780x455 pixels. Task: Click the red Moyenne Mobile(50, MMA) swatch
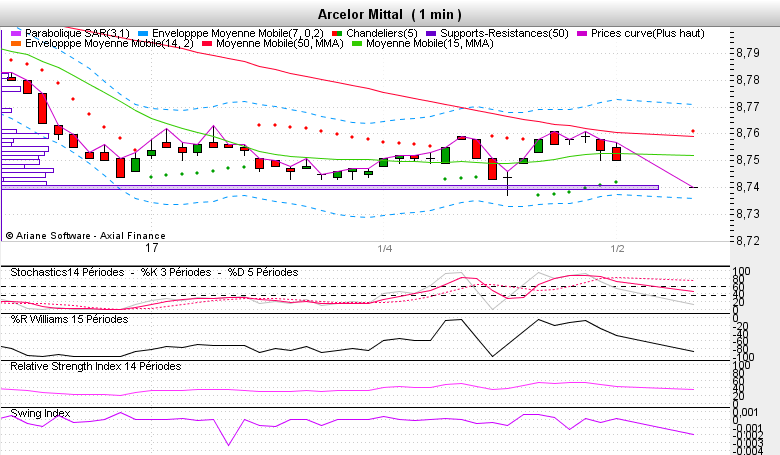point(207,44)
